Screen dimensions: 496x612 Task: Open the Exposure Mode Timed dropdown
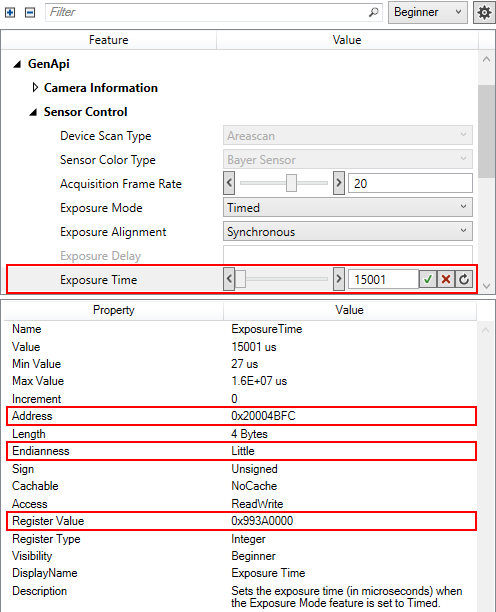pos(348,207)
